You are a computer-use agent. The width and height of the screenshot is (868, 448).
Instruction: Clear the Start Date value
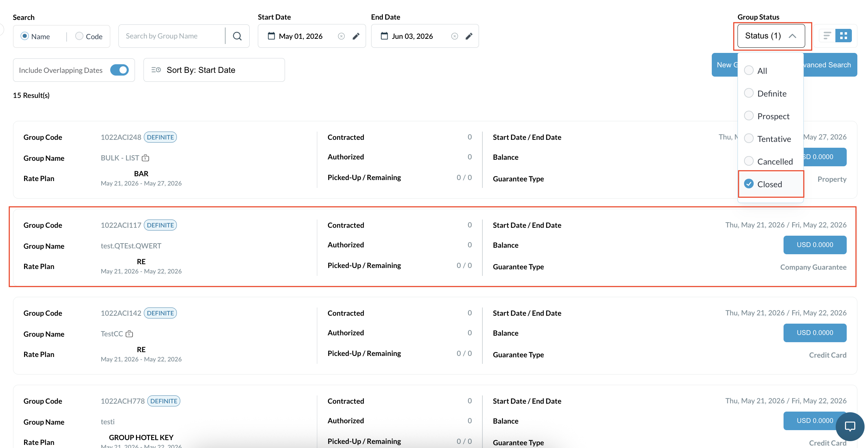point(341,36)
